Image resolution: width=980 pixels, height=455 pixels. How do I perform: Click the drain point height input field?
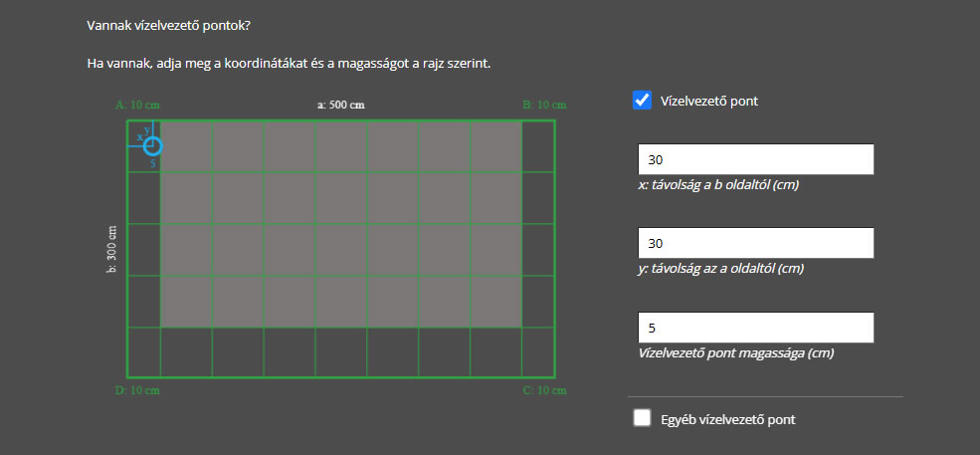tap(755, 328)
